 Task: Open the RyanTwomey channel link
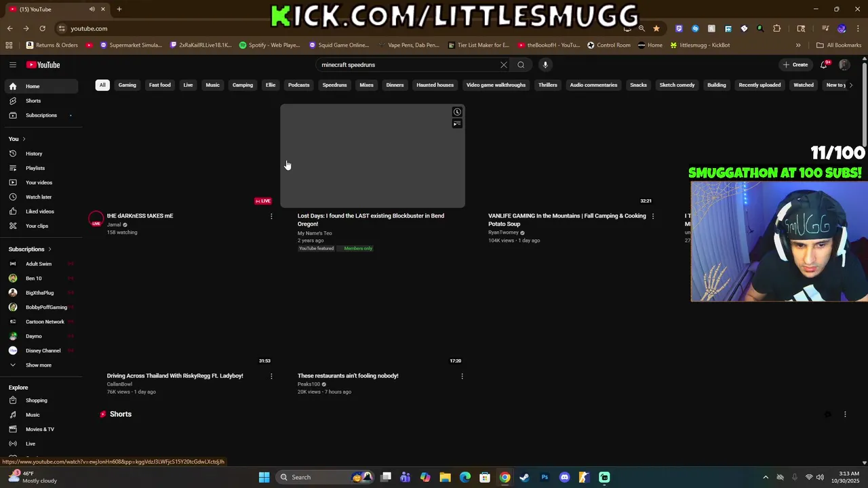(x=503, y=232)
